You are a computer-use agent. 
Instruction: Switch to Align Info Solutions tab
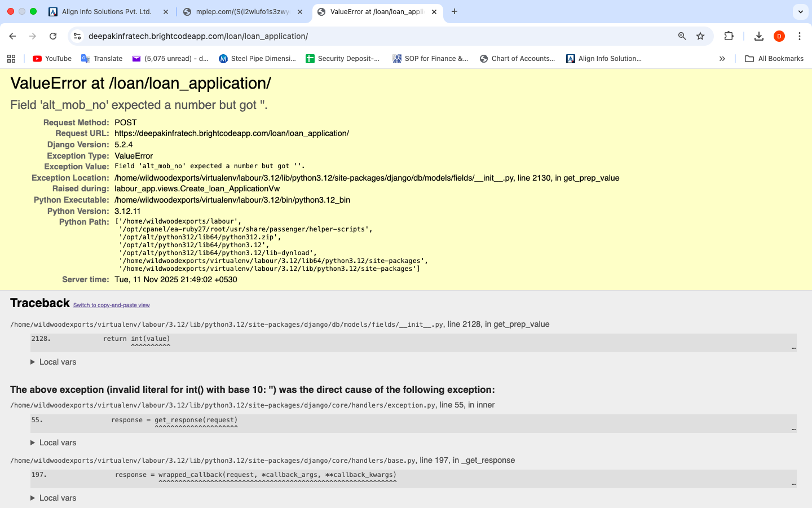click(x=106, y=11)
